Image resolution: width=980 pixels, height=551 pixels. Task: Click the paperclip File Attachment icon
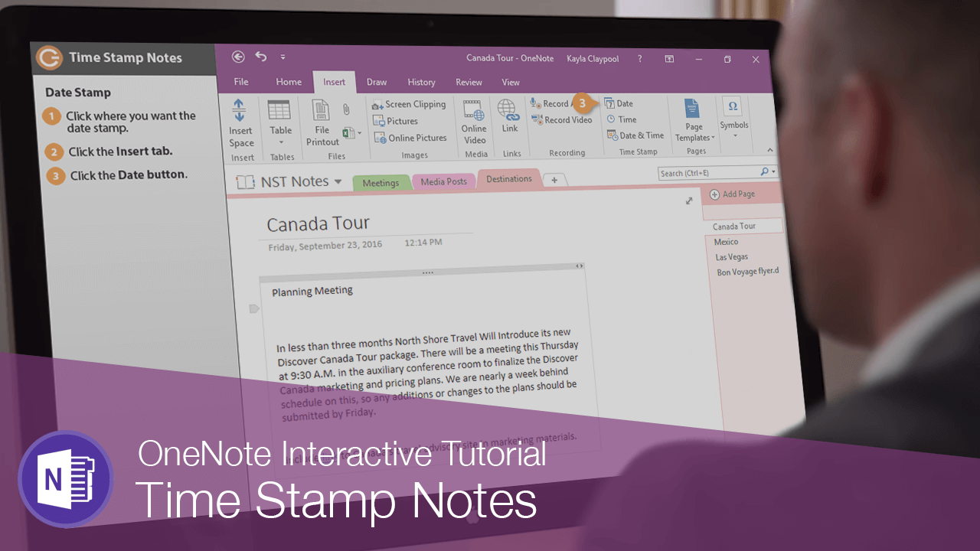pyautogui.click(x=346, y=109)
